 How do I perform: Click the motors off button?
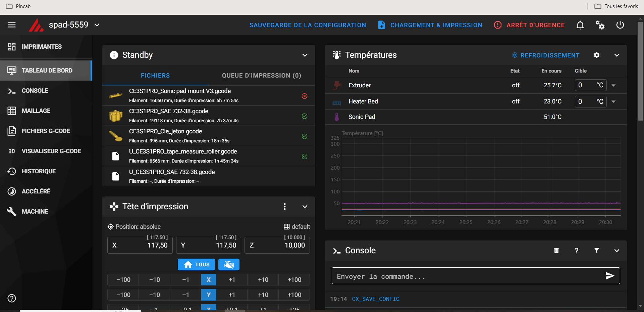tap(229, 265)
